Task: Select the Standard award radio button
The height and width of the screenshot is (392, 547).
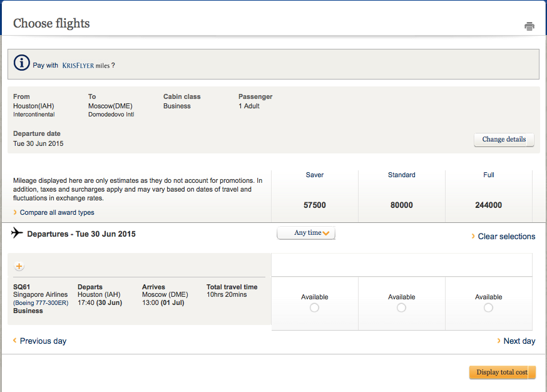Action: [401, 307]
